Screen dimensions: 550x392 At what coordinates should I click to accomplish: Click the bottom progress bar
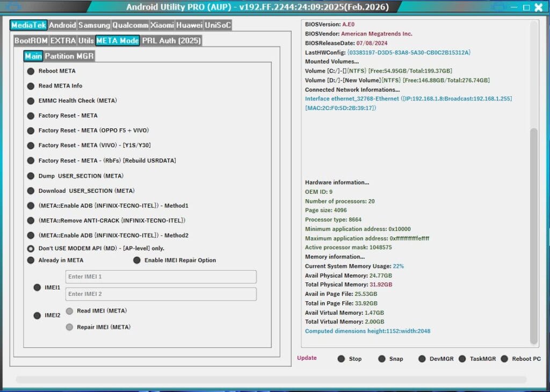271,380
